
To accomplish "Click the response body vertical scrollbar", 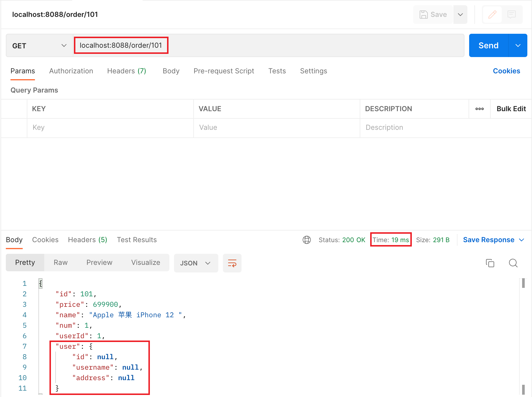I will [x=523, y=336].
